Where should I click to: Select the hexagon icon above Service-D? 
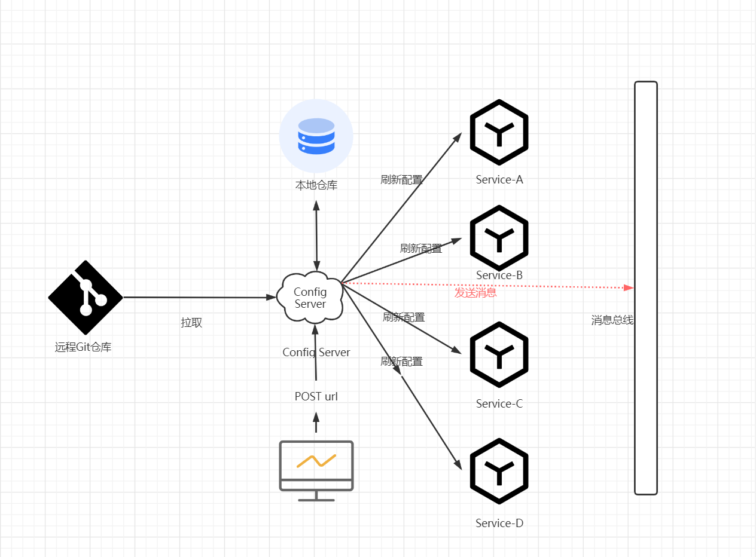coord(499,472)
